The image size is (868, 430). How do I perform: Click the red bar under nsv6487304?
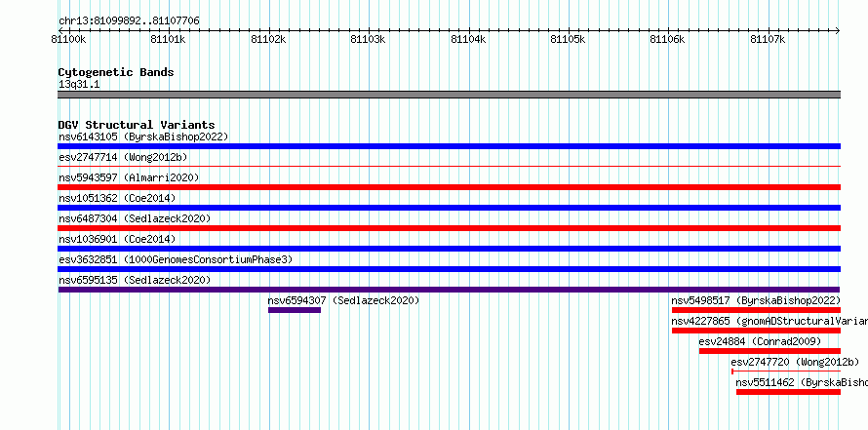click(449, 228)
